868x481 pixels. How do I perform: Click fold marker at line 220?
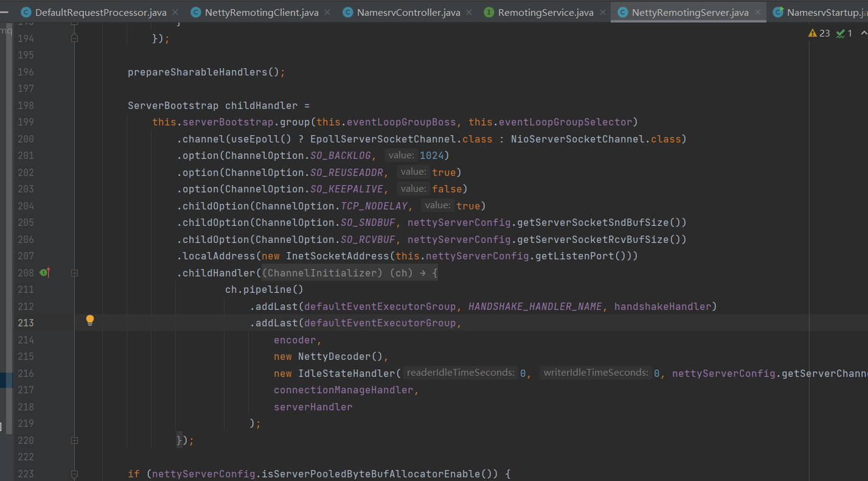point(74,440)
